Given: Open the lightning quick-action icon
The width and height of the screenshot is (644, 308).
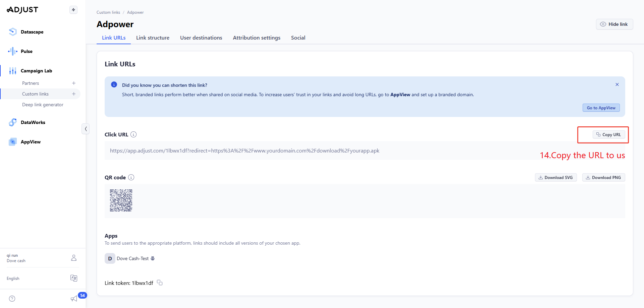Looking at the screenshot, I should [x=73, y=10].
